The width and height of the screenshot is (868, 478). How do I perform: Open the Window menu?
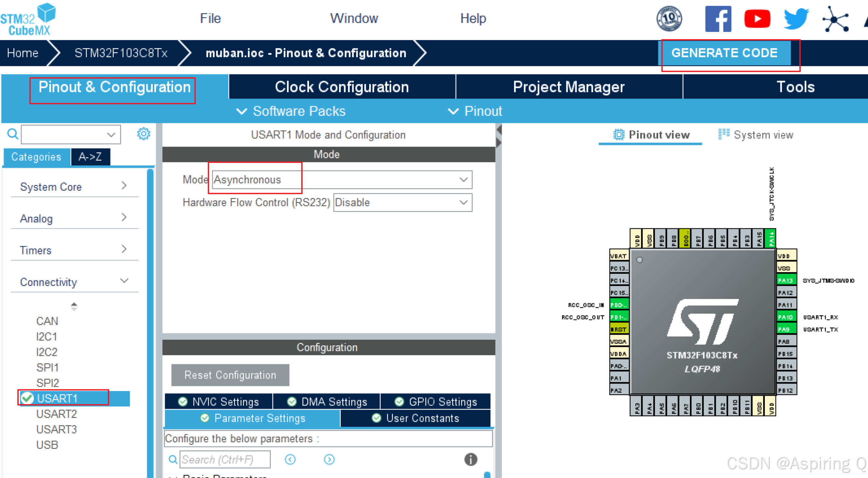[x=354, y=18]
